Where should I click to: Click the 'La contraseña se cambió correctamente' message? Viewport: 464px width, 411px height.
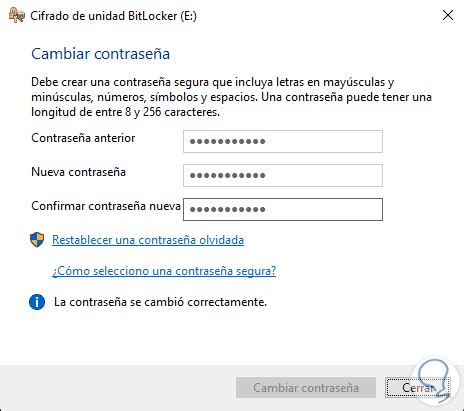point(160,302)
